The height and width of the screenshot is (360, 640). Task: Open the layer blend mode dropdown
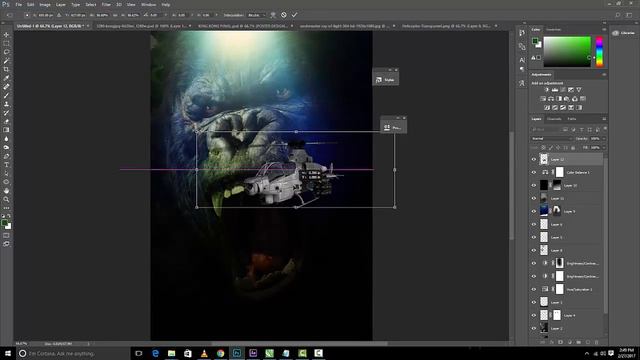pyautogui.click(x=551, y=139)
